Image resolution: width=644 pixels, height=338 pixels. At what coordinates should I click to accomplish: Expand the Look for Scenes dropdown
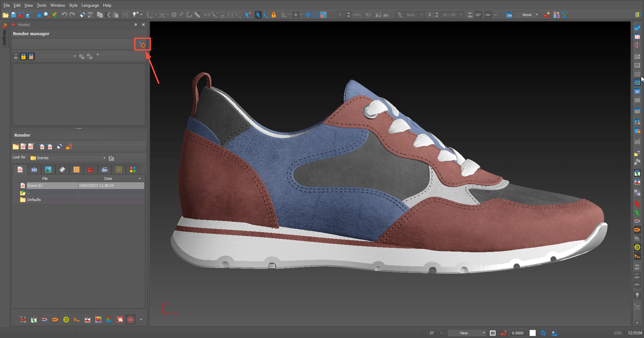104,158
